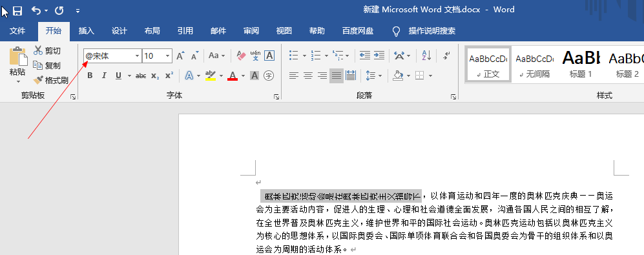Open the Quick Access Toolbar customize arrow
Viewport: 644px width, 255px height.
(x=78, y=11)
